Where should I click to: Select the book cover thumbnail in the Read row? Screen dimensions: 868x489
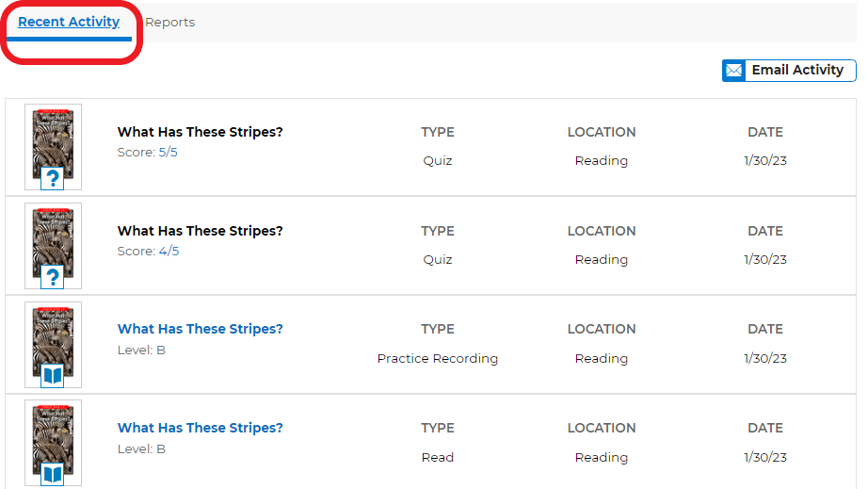[53, 432]
